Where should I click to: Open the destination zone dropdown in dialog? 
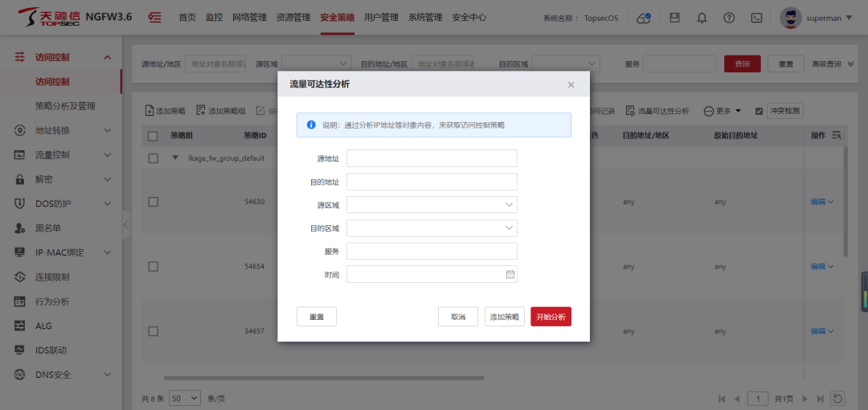[x=432, y=228]
